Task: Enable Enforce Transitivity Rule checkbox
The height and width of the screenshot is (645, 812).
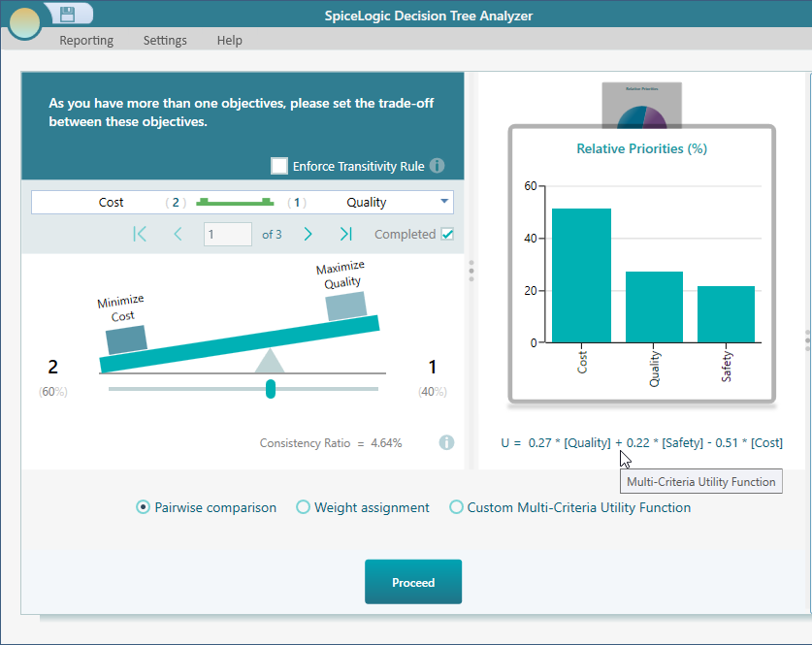Action: [279, 166]
